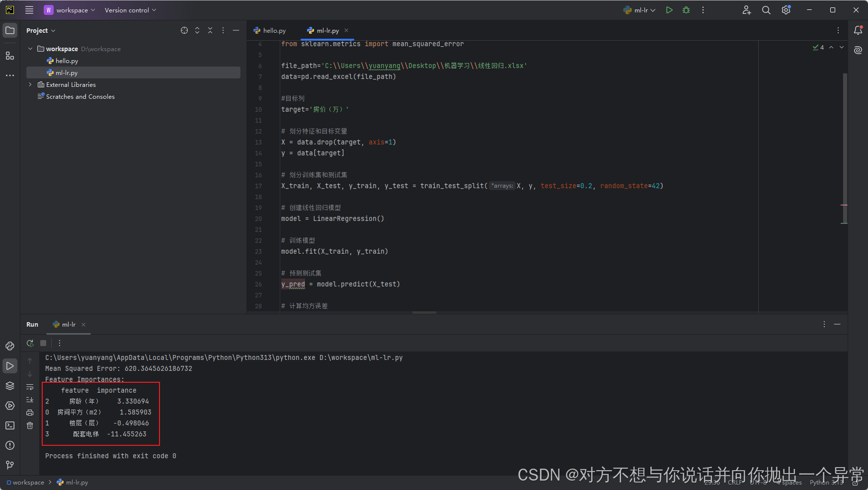Toggle soft-wrap in console output
868x490 pixels.
point(30,387)
